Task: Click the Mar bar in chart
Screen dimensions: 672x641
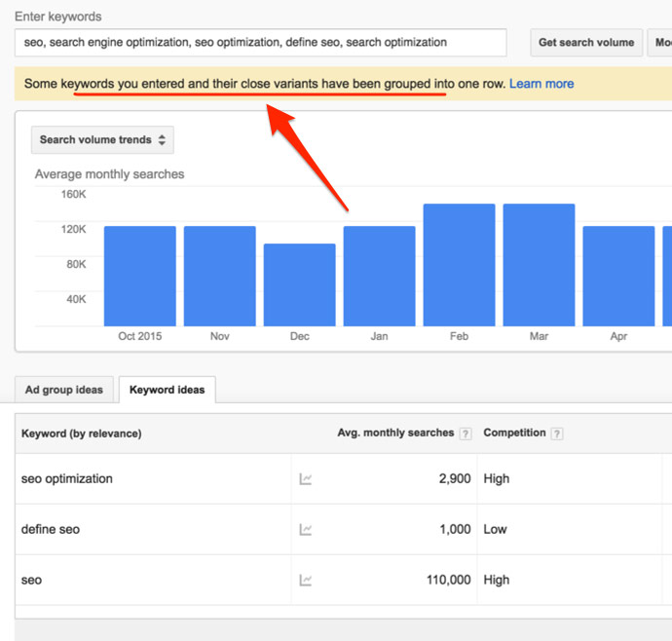Action: [539, 265]
